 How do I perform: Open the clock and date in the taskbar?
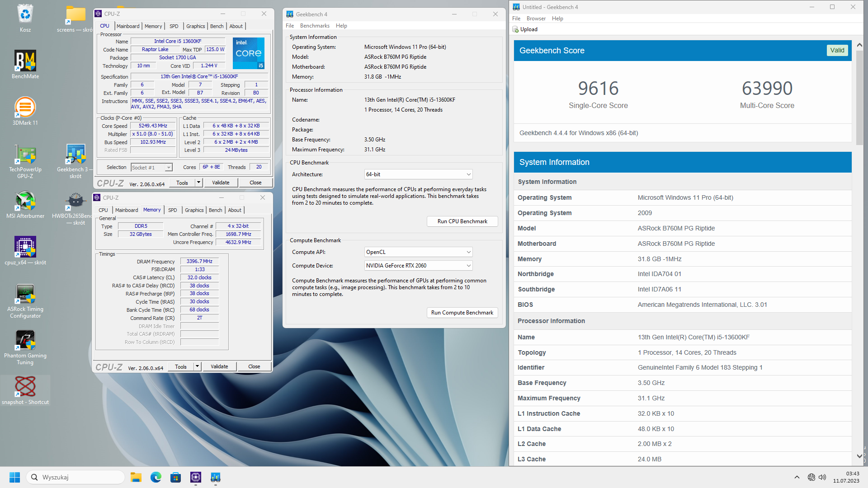click(846, 477)
